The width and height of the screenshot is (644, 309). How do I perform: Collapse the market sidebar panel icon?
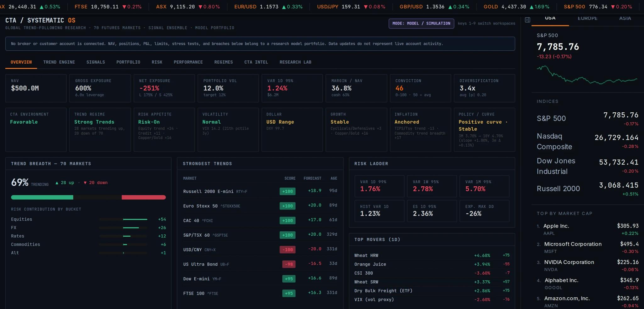527,20
